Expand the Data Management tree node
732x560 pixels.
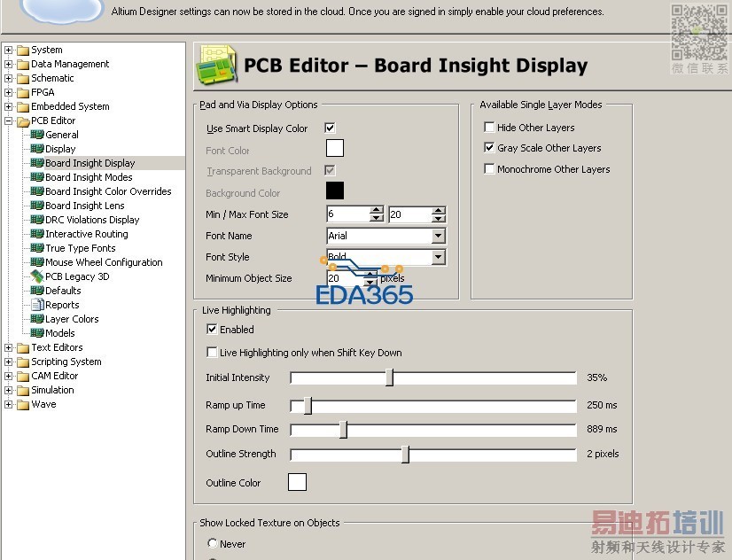pos(8,64)
